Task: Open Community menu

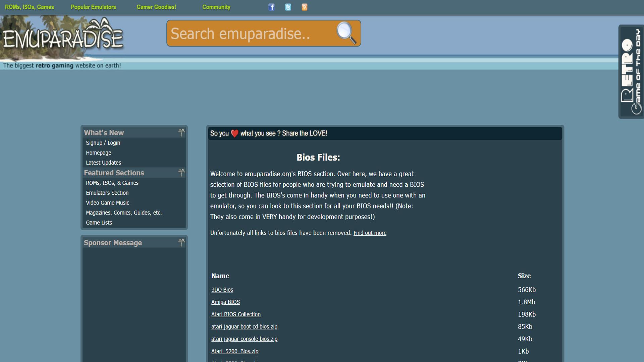Action: coord(216,7)
